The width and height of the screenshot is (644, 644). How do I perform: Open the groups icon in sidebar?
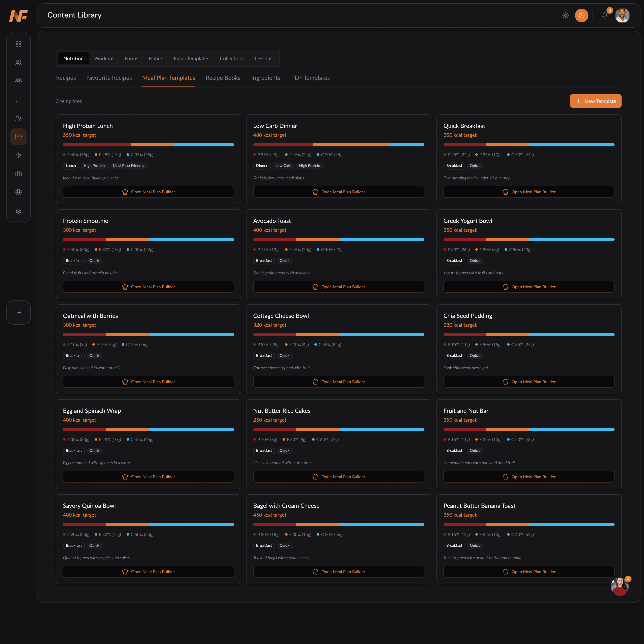18,81
